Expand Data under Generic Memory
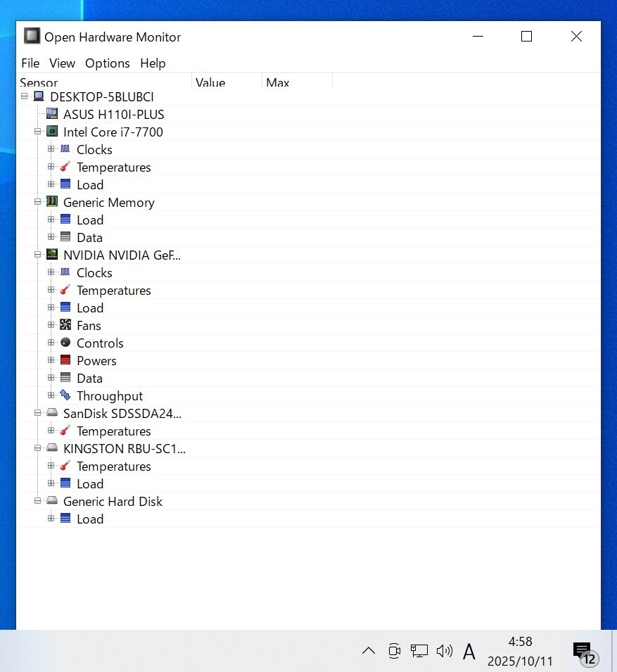This screenshot has height=672, width=617. point(51,236)
